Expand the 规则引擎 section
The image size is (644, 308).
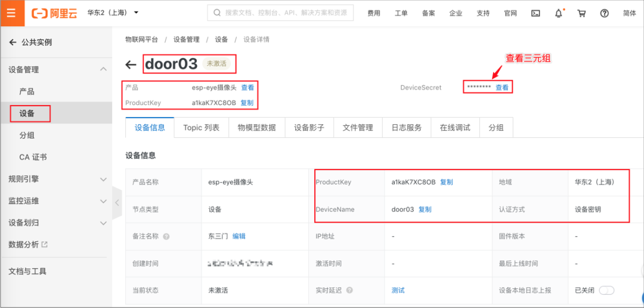[x=104, y=179]
